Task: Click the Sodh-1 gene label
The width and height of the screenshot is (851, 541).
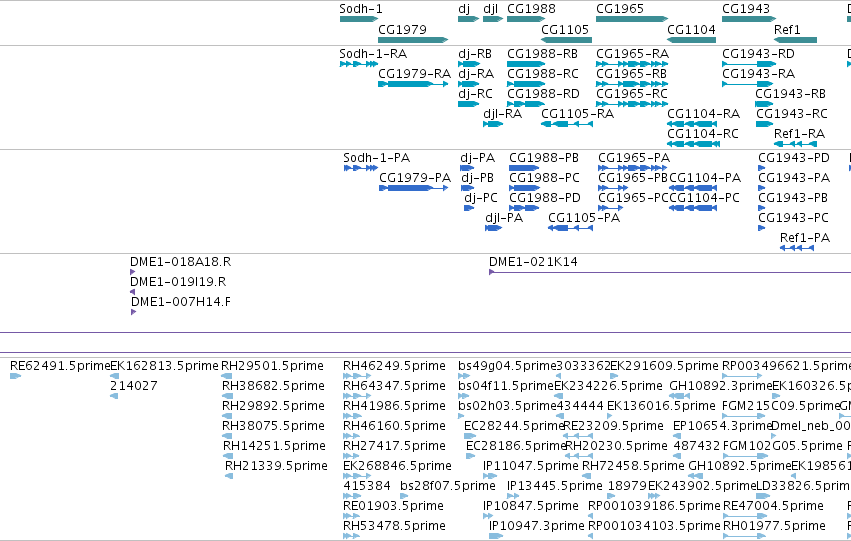Action: [x=361, y=9]
